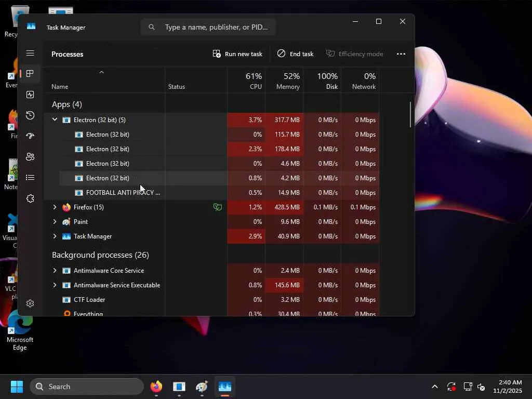The width and height of the screenshot is (532, 399).
Task: Collapse the Electron (32 bit) (5) group
Action: (55, 120)
